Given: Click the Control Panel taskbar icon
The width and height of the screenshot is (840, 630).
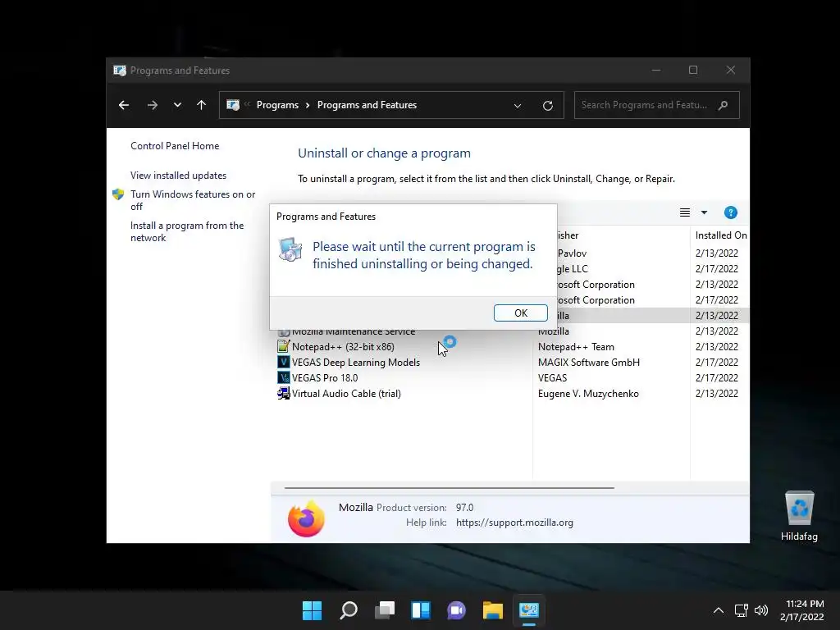Looking at the screenshot, I should 529,610.
